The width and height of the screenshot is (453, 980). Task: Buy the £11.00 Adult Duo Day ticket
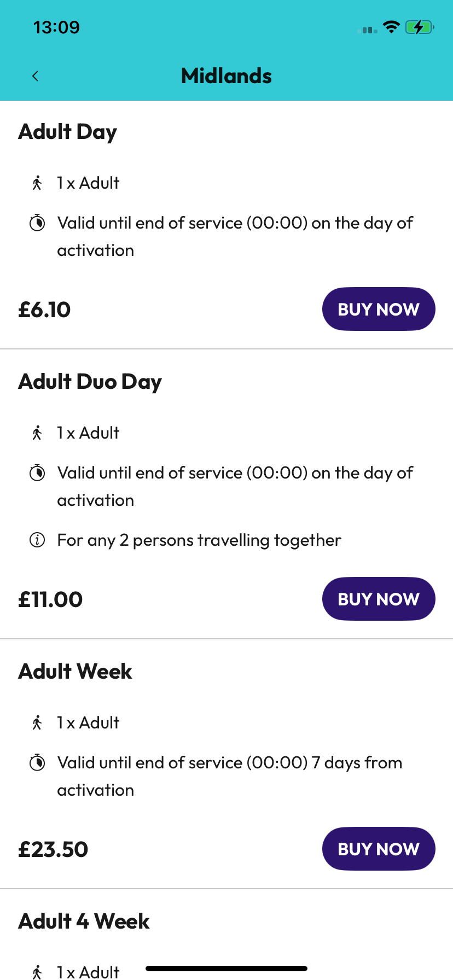coord(379,599)
